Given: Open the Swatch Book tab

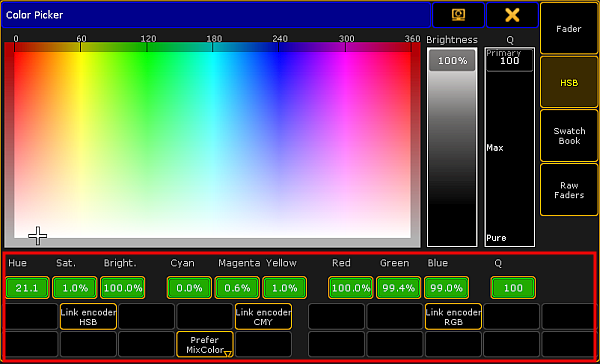Looking at the screenshot, I should pyautogui.click(x=569, y=135).
